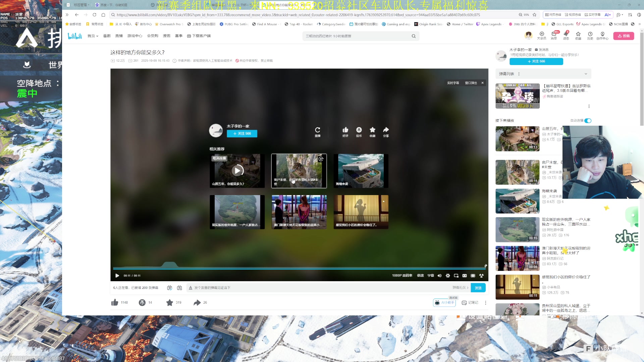Open the playback speed (倍速) menu

click(420, 276)
